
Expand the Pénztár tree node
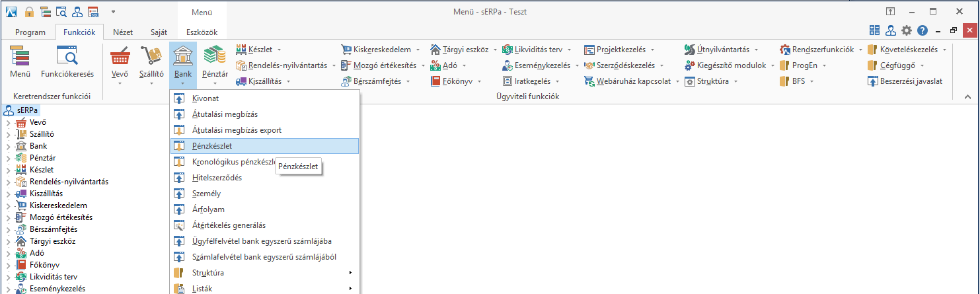click(x=8, y=158)
